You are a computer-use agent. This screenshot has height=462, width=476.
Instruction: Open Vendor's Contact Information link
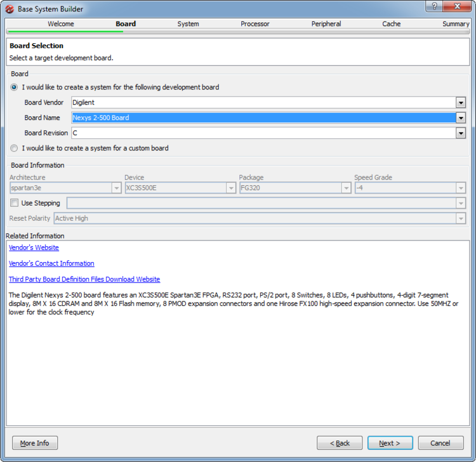(51, 263)
